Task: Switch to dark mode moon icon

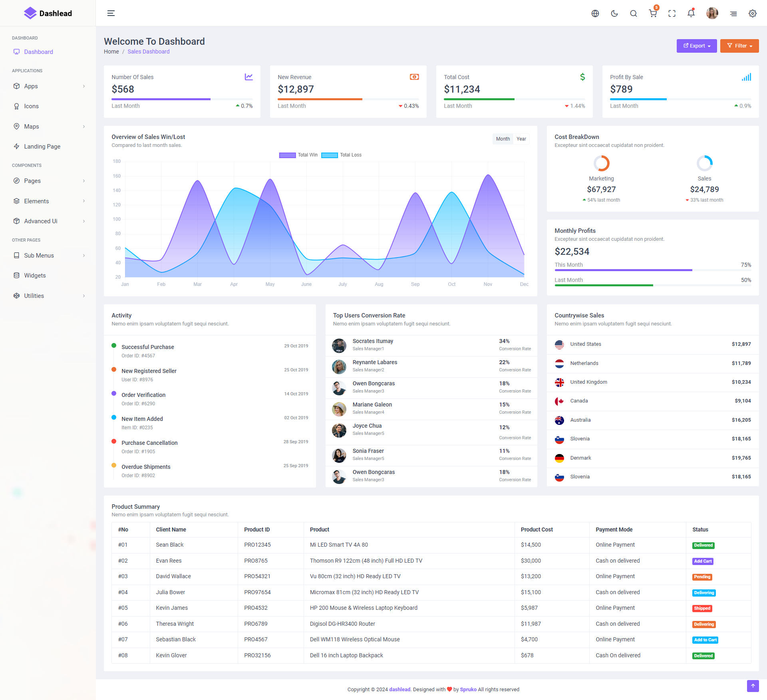Action: [614, 14]
